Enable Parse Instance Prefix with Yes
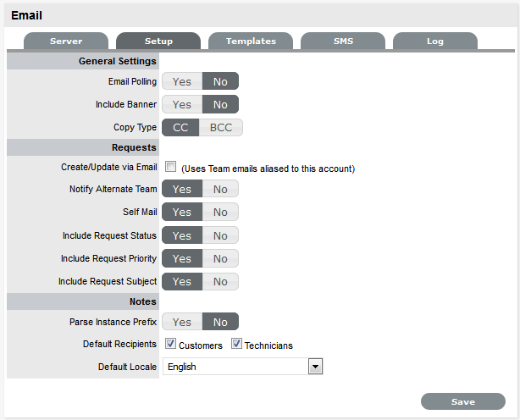Image resolution: width=520 pixels, height=420 pixels. [182, 322]
